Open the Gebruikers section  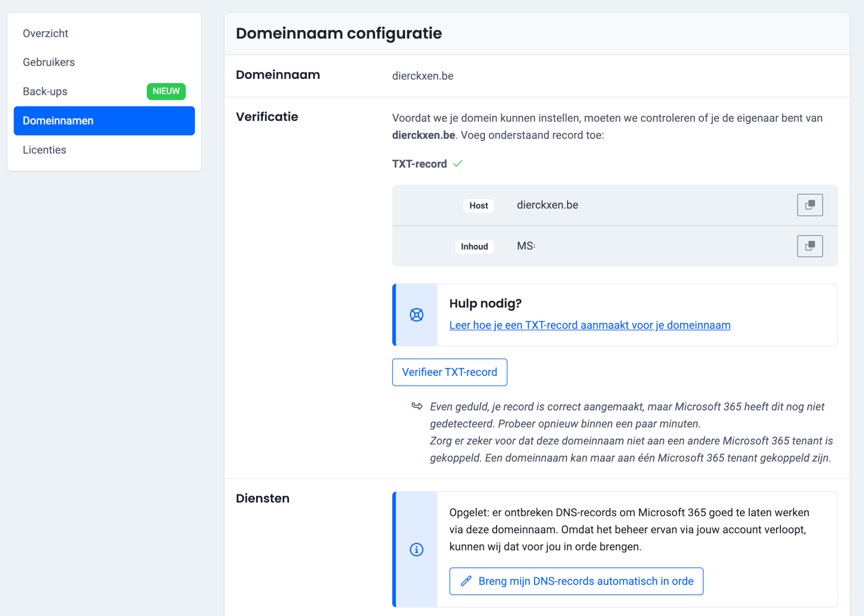(49, 62)
